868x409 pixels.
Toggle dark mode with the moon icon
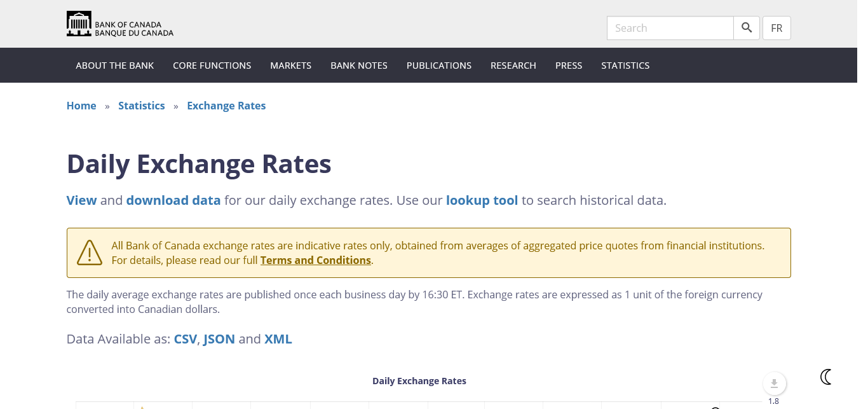pos(826,377)
